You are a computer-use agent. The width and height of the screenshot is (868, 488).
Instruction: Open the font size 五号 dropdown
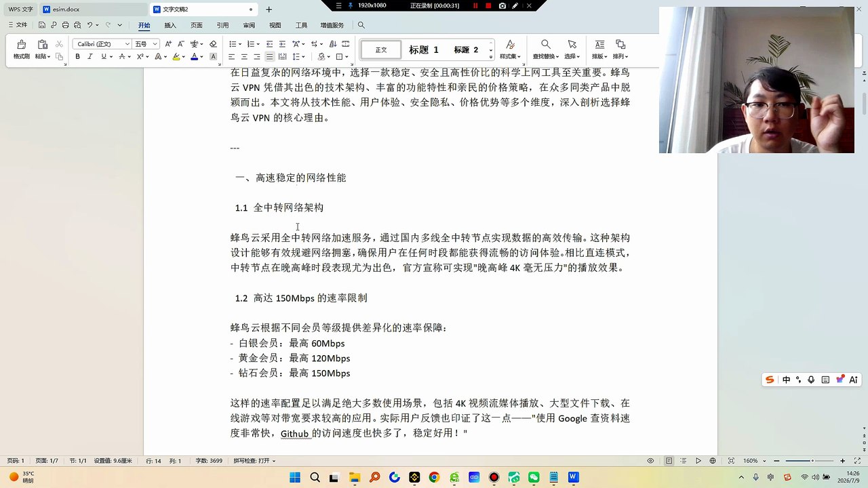(x=155, y=44)
